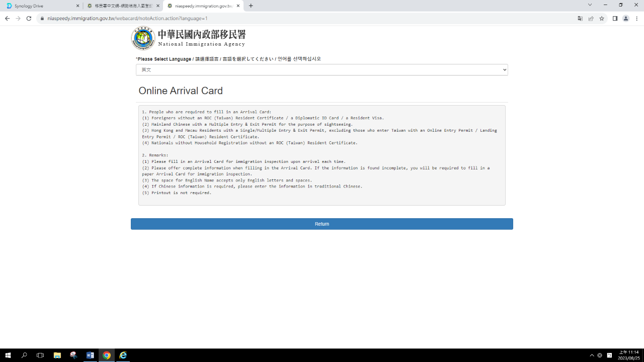Open Chrome's three-dot menu
The width and height of the screenshot is (644, 362).
(637, 19)
